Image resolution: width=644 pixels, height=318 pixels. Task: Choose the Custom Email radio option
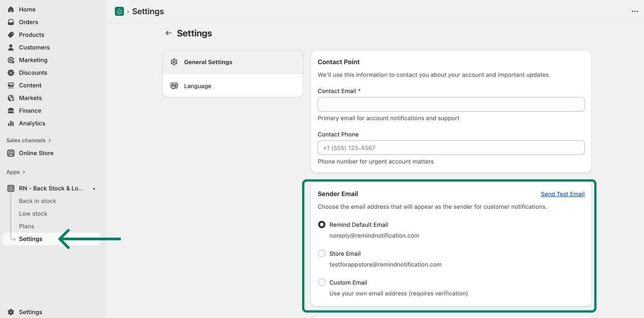tap(322, 282)
